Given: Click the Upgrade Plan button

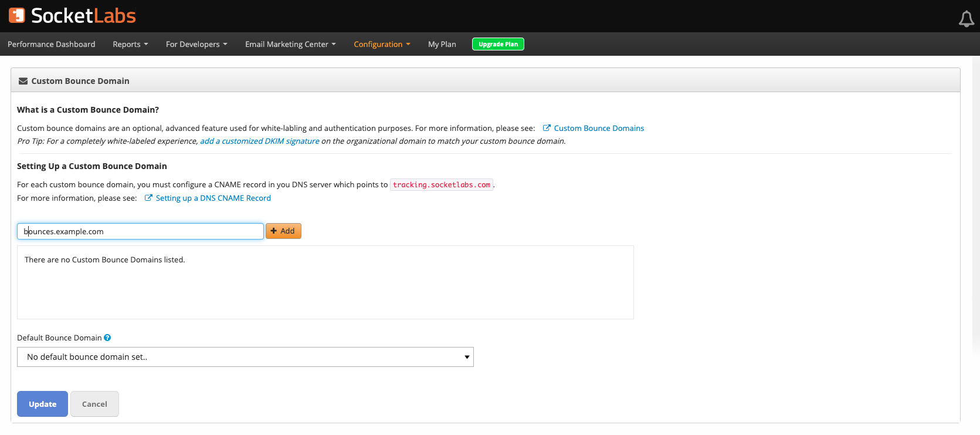Looking at the screenshot, I should tap(498, 44).
